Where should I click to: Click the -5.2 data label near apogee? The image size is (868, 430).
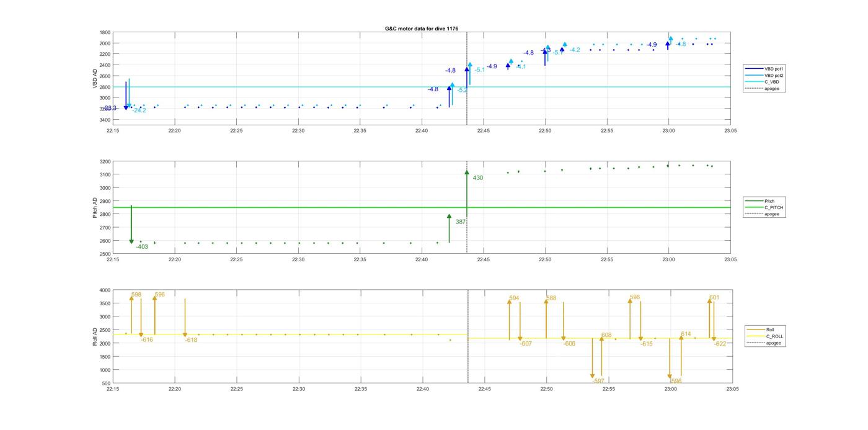463,91
